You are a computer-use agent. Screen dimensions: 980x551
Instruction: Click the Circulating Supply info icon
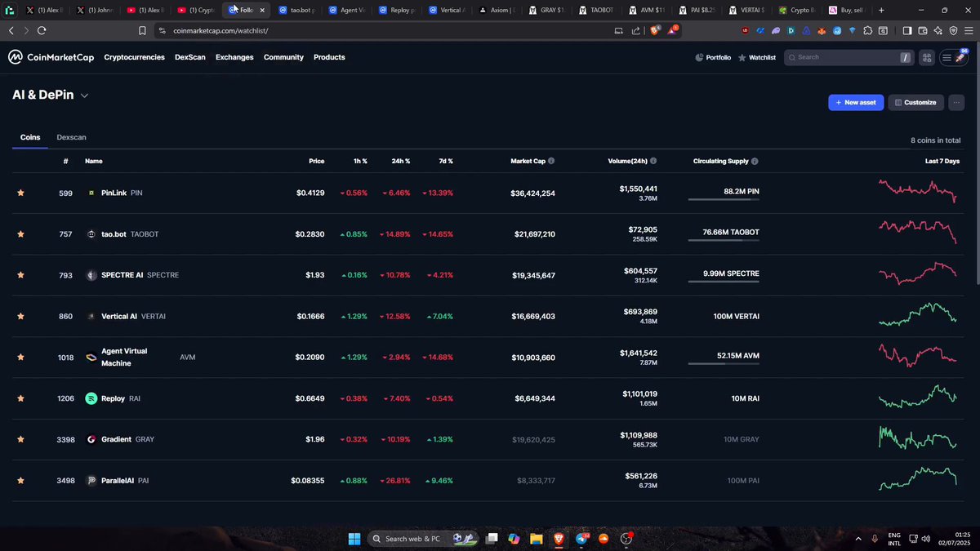(x=755, y=162)
